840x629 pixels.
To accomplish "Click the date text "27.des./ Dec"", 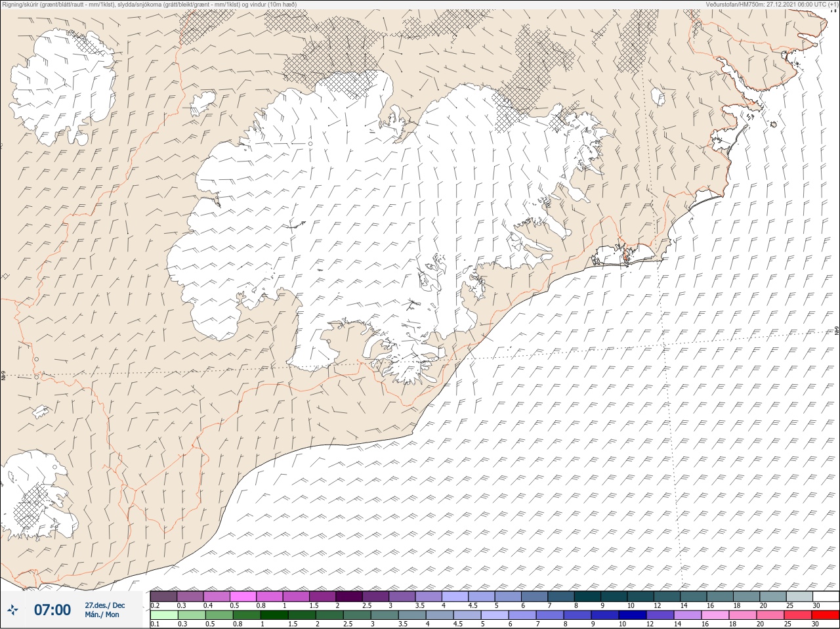I will [105, 605].
